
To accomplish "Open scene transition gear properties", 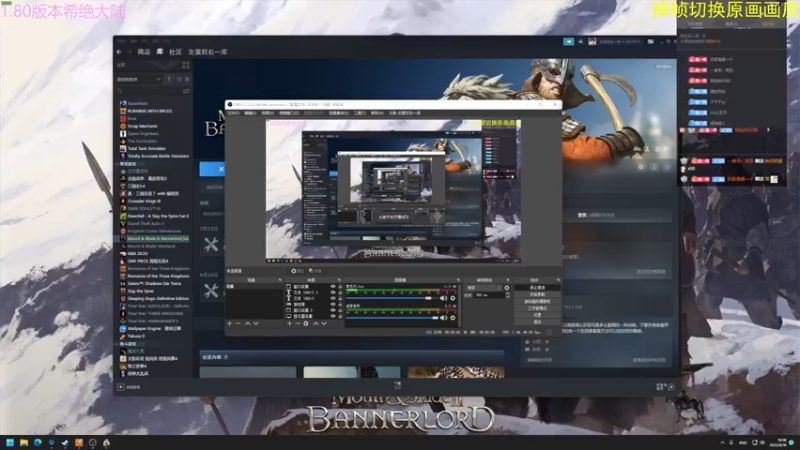I will 507,288.
